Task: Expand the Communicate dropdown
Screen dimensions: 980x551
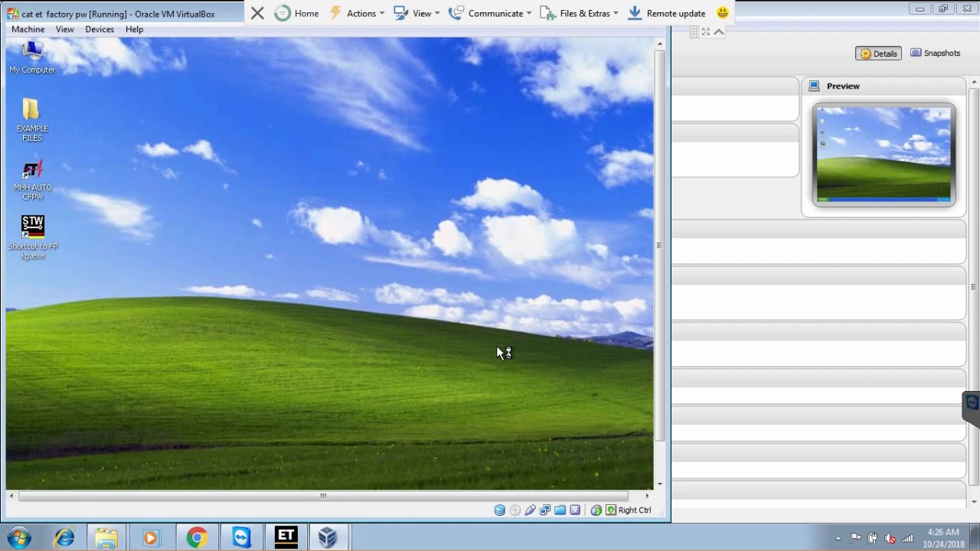Action: [x=490, y=13]
